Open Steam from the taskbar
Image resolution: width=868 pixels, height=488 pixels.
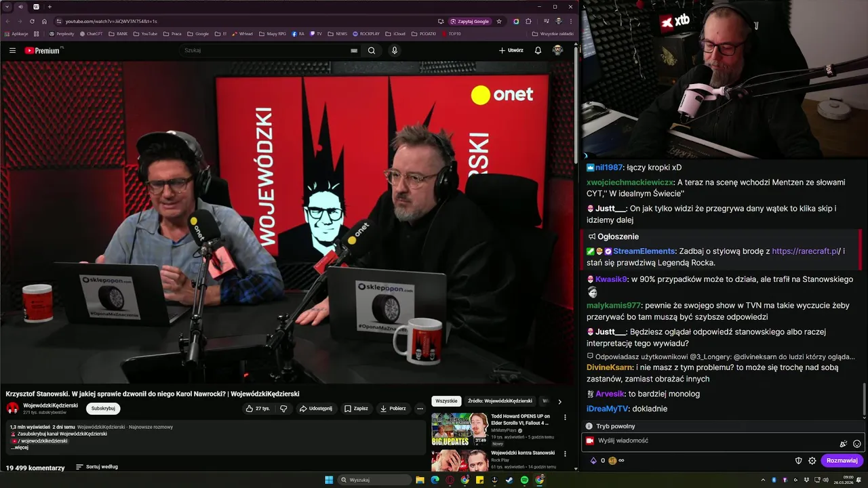click(509, 480)
